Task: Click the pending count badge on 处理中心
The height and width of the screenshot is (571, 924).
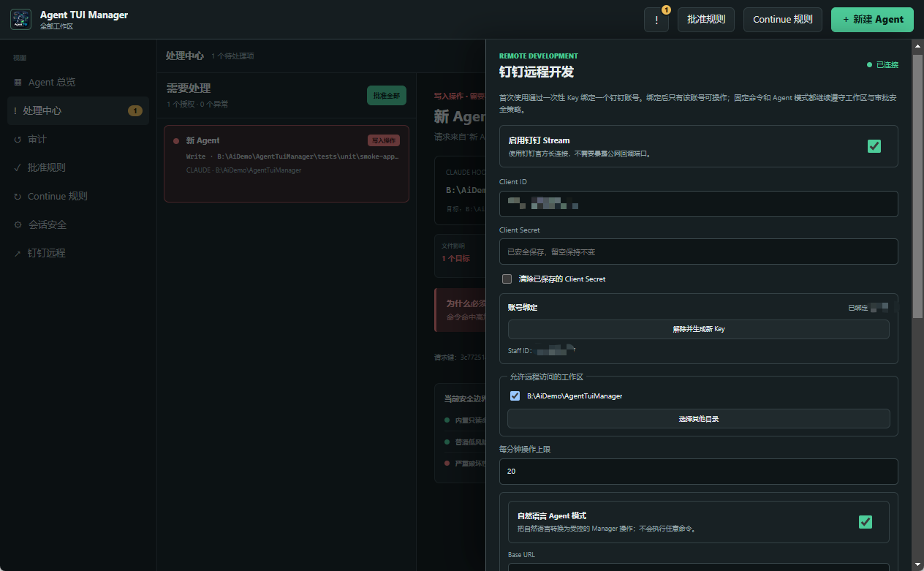Action: click(x=135, y=110)
